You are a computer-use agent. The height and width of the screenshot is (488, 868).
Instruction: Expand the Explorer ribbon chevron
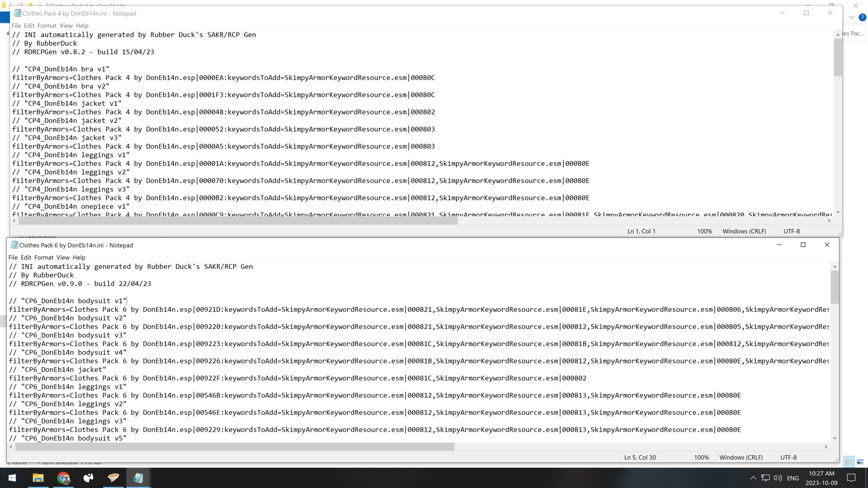pyautogui.click(x=852, y=18)
